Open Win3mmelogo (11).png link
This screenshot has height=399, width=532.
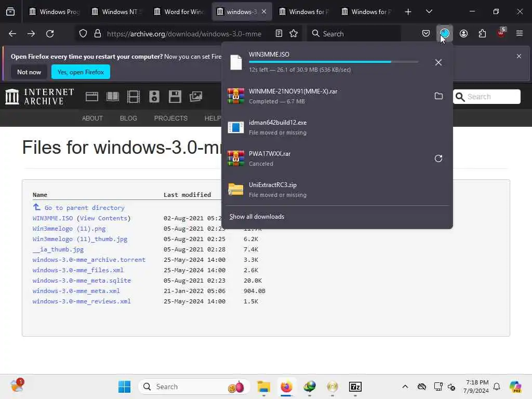coord(69,229)
